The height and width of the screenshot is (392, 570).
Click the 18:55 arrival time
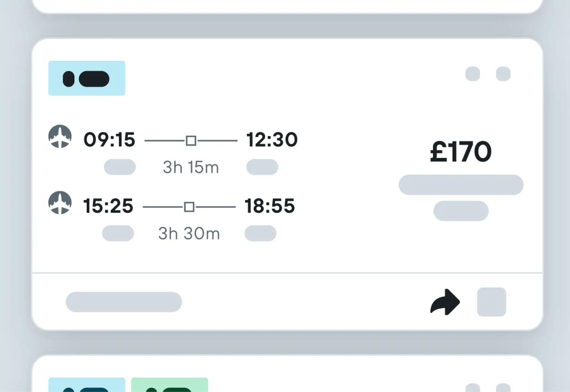click(270, 206)
